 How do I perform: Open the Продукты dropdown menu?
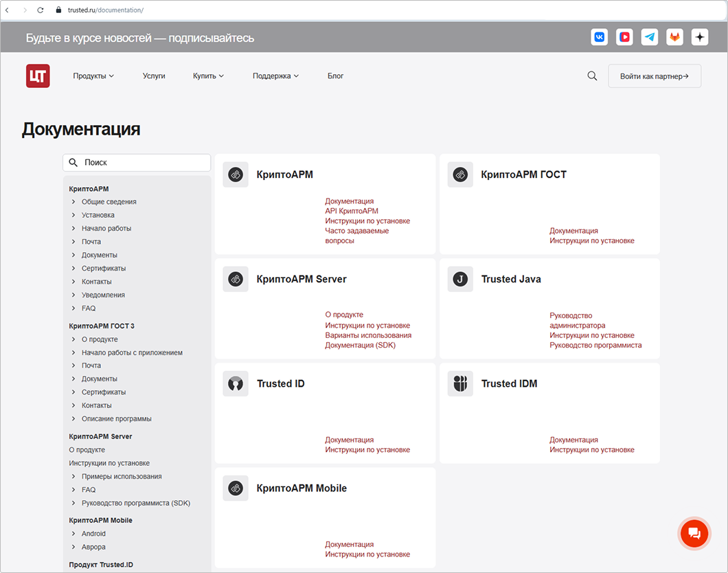pyautogui.click(x=93, y=76)
